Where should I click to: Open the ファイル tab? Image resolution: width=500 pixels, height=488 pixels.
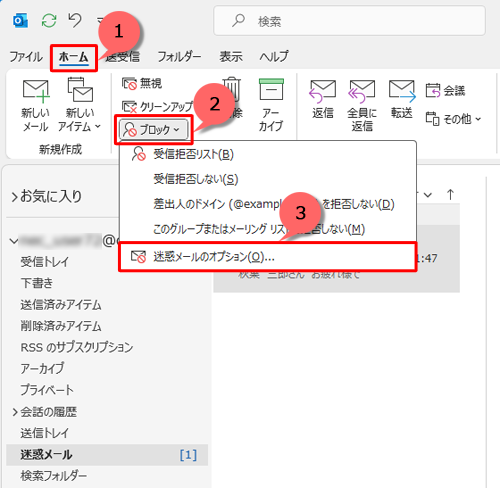pyautogui.click(x=26, y=57)
